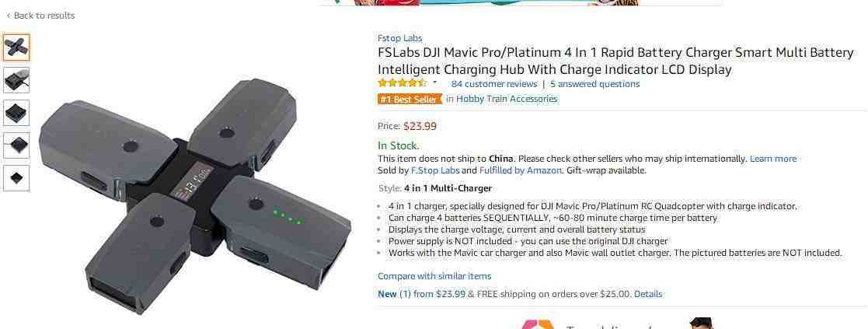The width and height of the screenshot is (868, 329).
Task: Click the Fulfilled by Amazon link
Action: (x=521, y=170)
